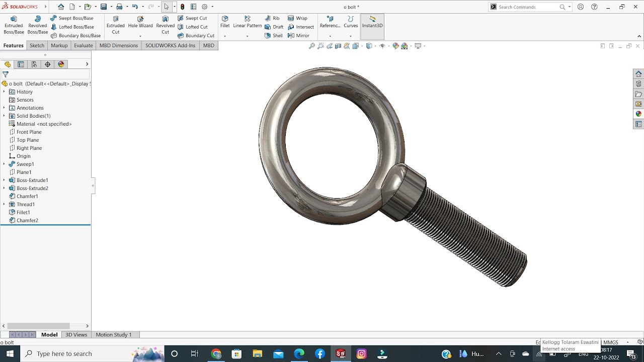Click the Section View icon
The image size is (644, 362).
click(x=338, y=46)
